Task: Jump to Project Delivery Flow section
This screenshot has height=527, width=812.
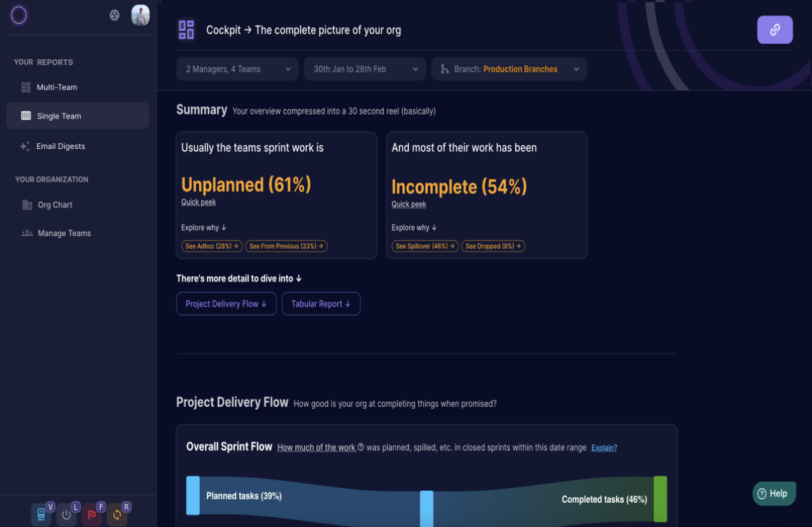Action: 226,304
